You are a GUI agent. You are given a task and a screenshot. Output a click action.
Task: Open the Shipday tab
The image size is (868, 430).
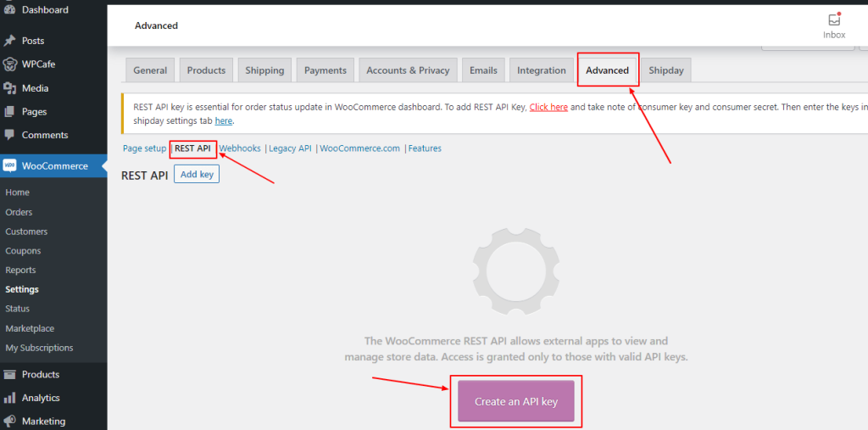pos(666,70)
